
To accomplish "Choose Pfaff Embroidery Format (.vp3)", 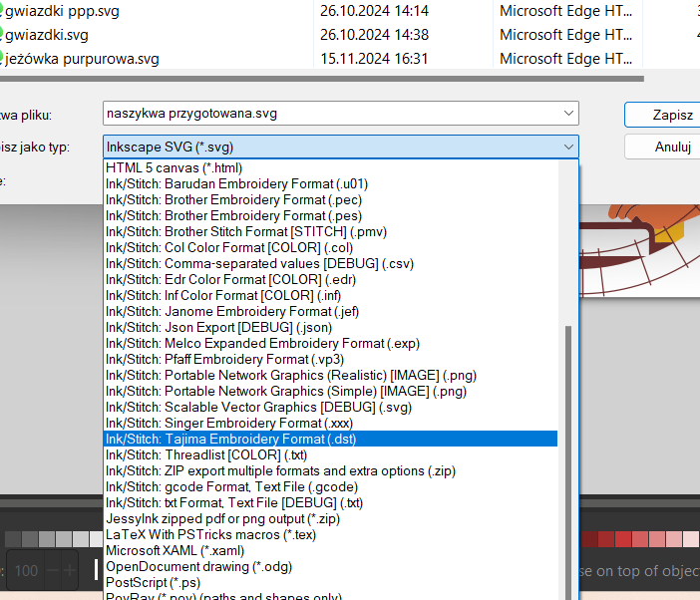I will point(330,360).
